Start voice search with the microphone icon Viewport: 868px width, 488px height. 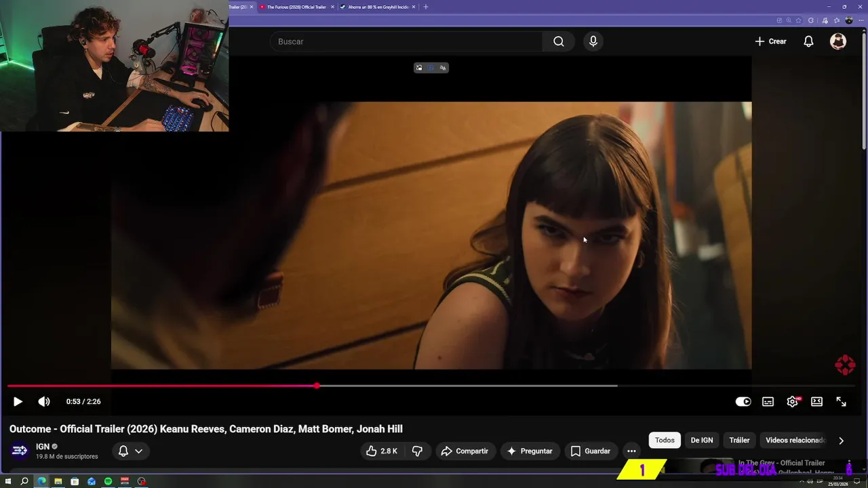click(x=593, y=41)
